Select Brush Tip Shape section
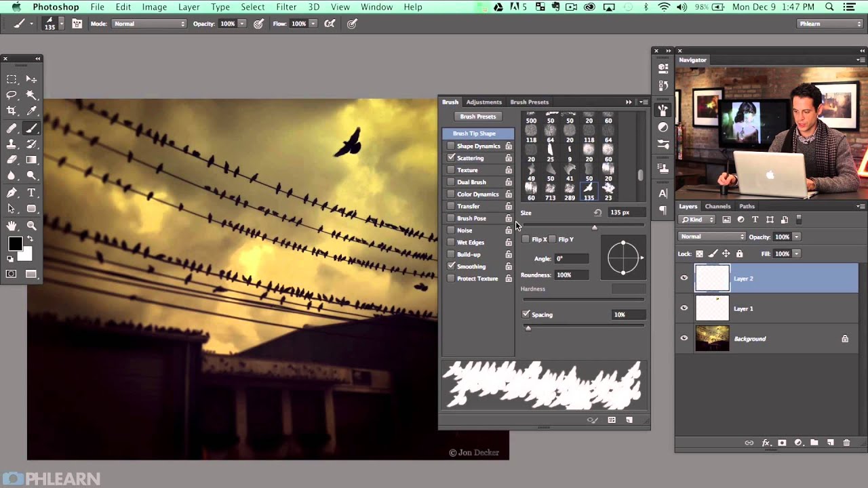 tap(478, 134)
